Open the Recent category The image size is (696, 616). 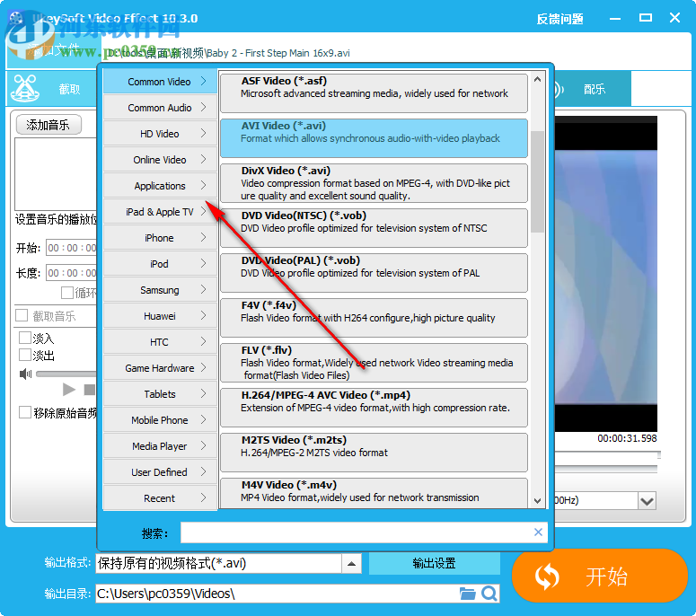tap(160, 498)
